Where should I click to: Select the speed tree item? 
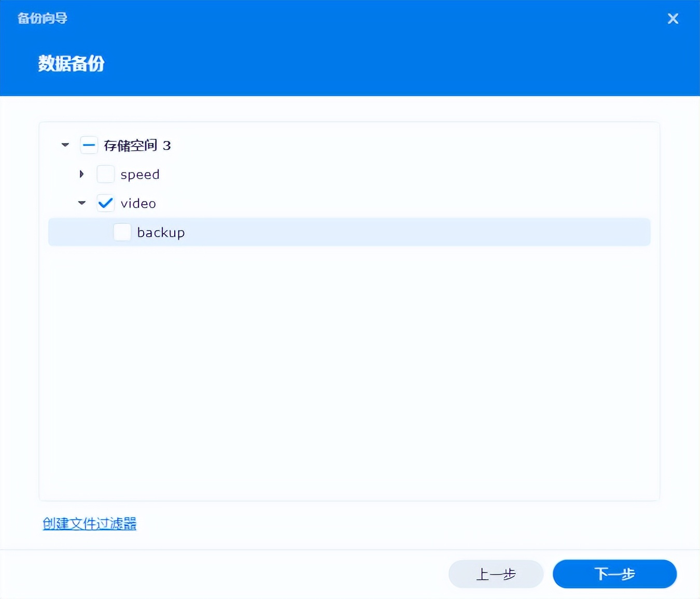pyautogui.click(x=140, y=174)
